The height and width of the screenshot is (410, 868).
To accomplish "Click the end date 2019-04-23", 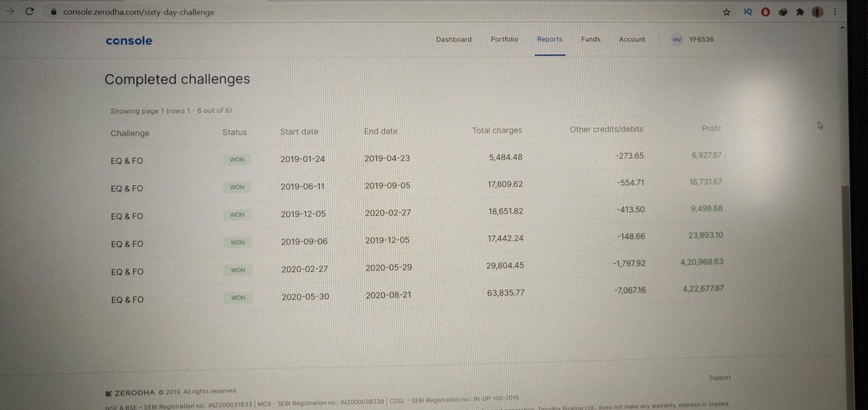I will (x=387, y=159).
